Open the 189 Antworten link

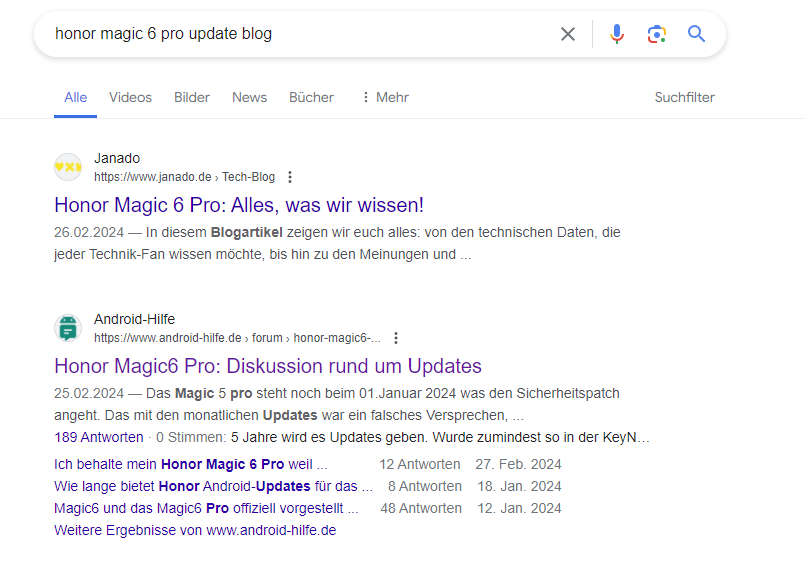point(98,438)
